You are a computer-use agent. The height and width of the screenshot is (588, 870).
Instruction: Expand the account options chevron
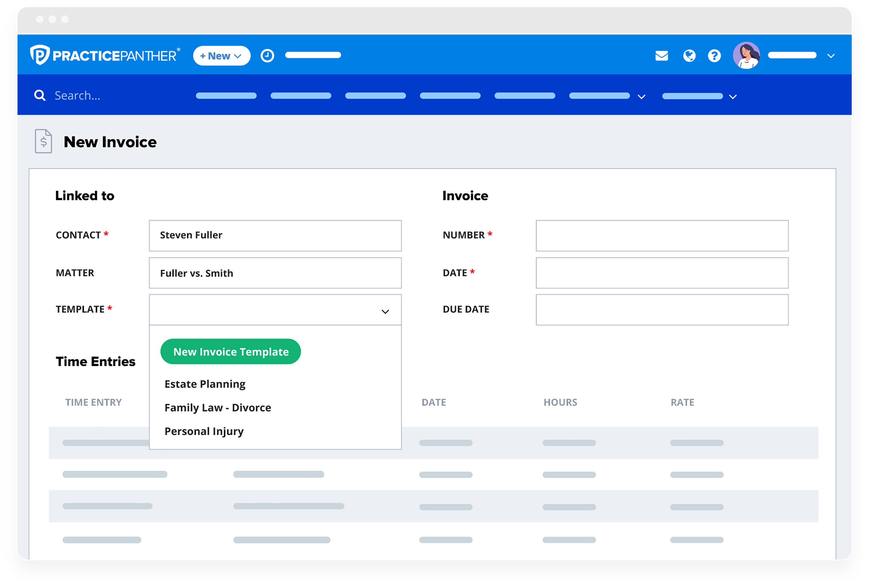(x=830, y=55)
